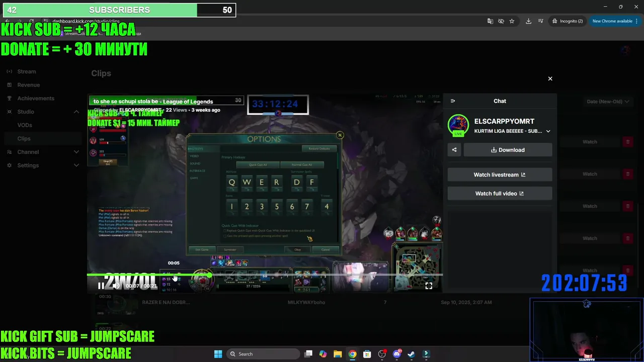Click the MILKYWAYboho clipper name

coord(306,303)
